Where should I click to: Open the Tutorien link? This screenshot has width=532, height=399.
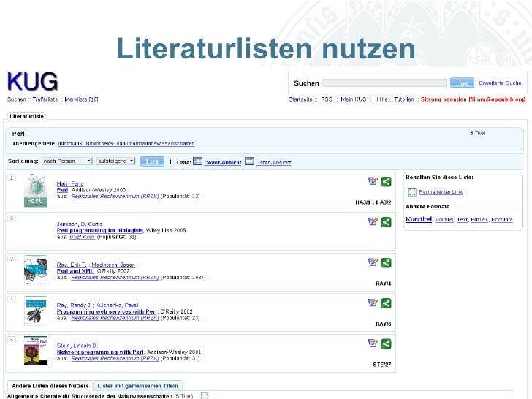[x=403, y=99]
